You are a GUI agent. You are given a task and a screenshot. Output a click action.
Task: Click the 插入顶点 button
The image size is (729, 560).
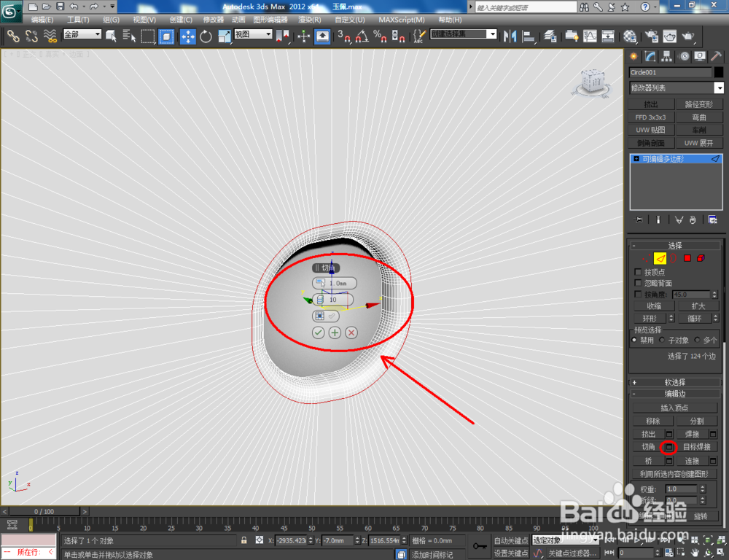point(674,408)
